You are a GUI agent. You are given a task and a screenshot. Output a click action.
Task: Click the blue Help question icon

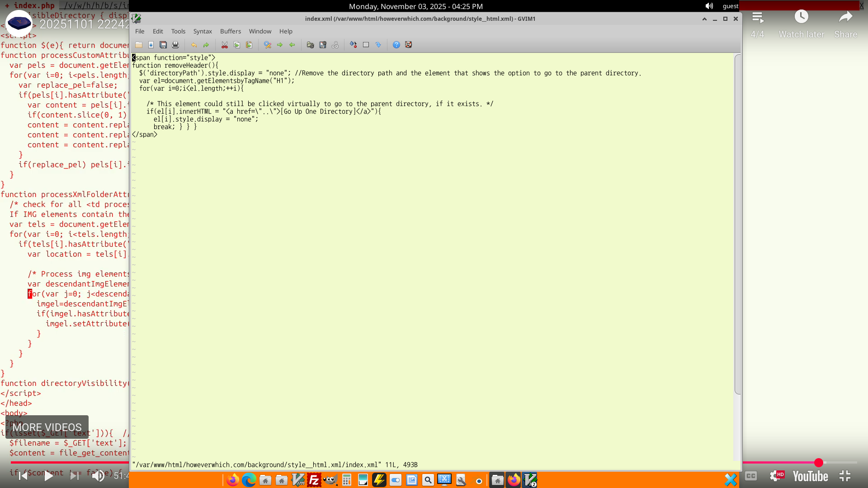pyautogui.click(x=396, y=45)
